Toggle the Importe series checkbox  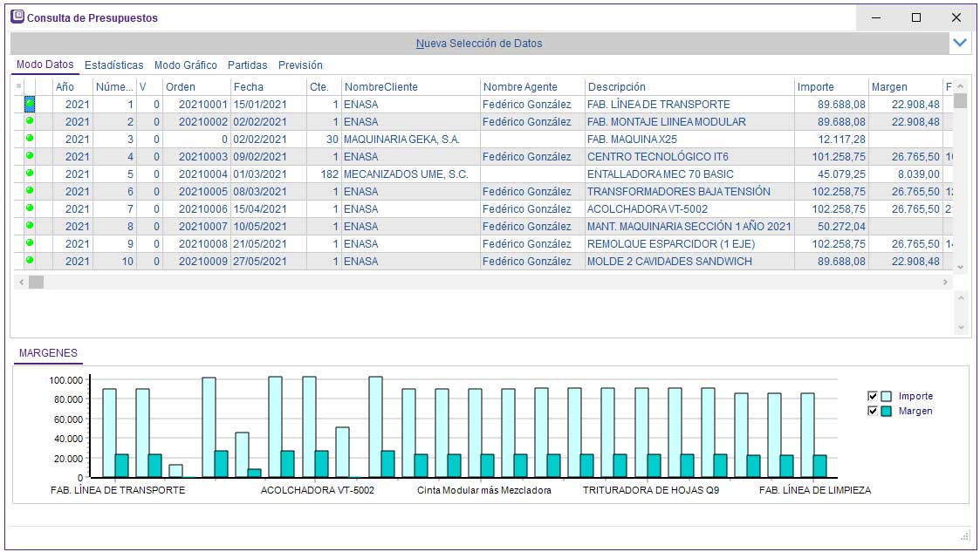pos(872,396)
